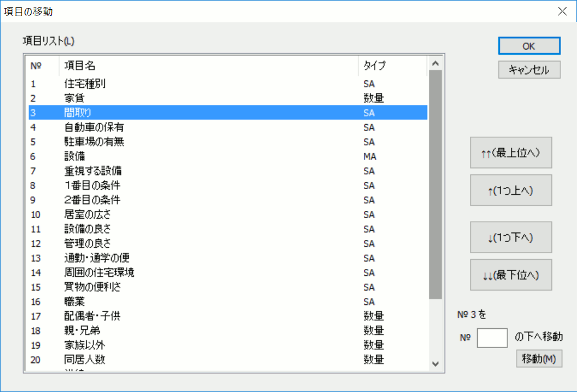Select row 16 職業
Viewport: 577px width, 392px height.
pos(228,301)
